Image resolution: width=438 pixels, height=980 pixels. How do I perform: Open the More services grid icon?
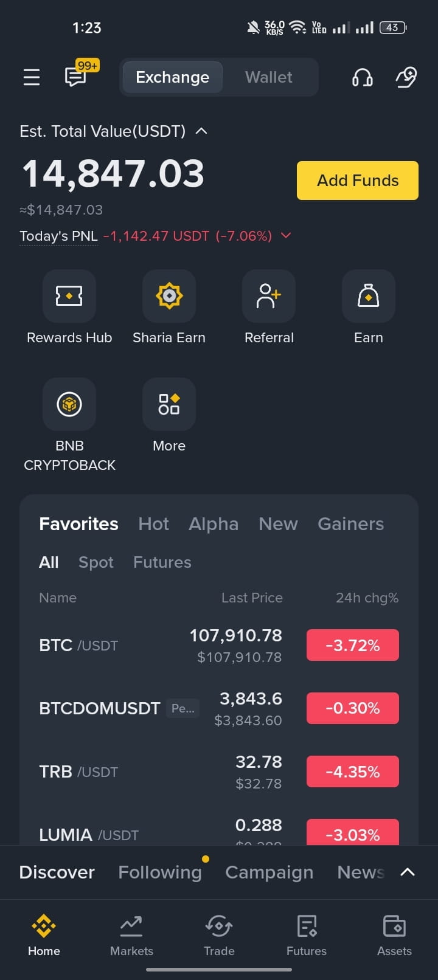[169, 404]
